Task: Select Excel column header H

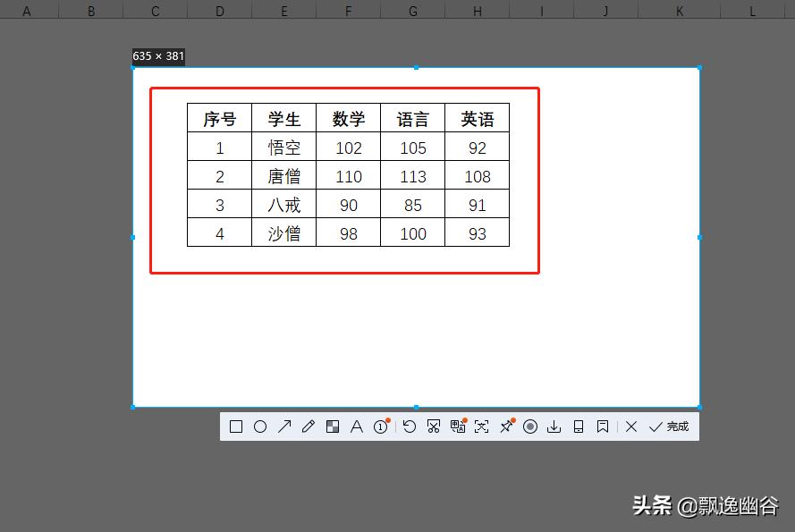Action: click(x=477, y=10)
